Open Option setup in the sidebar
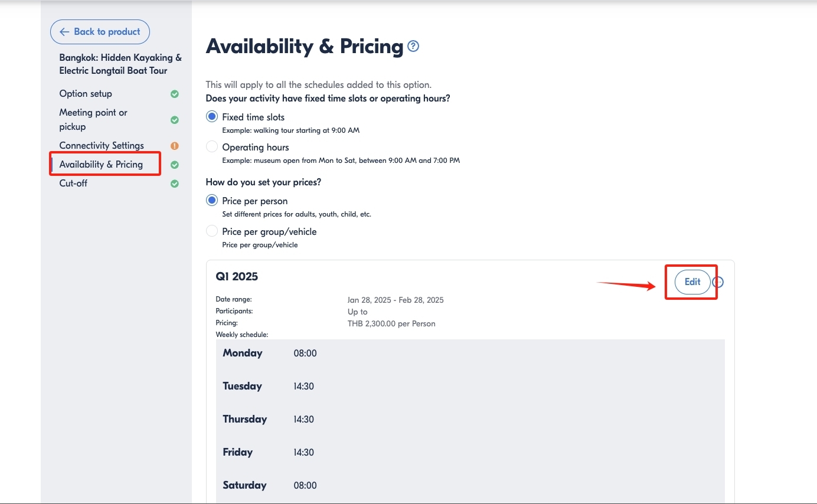Screen dimensions: 817x504 (x=86, y=94)
